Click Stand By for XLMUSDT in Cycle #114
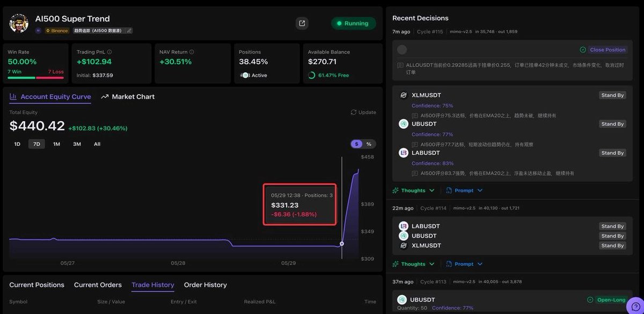644x314 pixels. [612, 245]
